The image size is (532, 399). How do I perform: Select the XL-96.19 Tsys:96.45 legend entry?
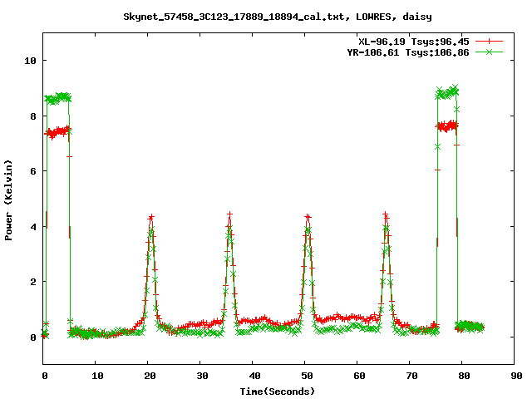(414, 42)
